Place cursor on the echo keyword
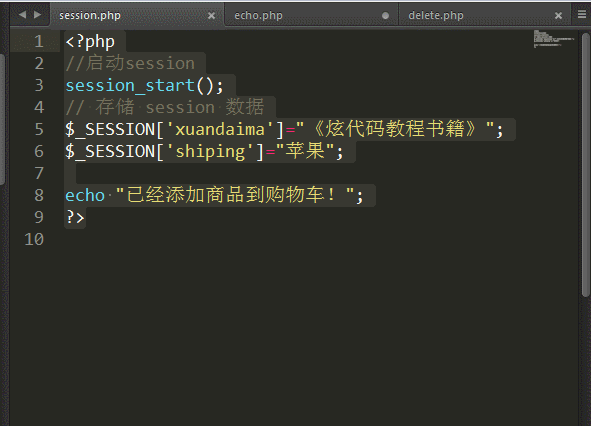Image resolution: width=591 pixels, height=426 pixels. (x=85, y=195)
